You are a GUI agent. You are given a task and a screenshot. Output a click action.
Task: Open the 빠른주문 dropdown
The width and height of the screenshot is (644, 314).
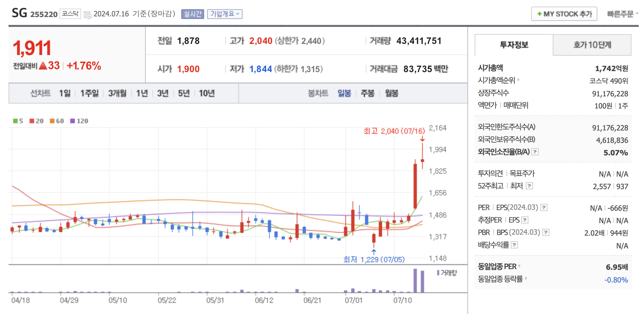(x=623, y=14)
